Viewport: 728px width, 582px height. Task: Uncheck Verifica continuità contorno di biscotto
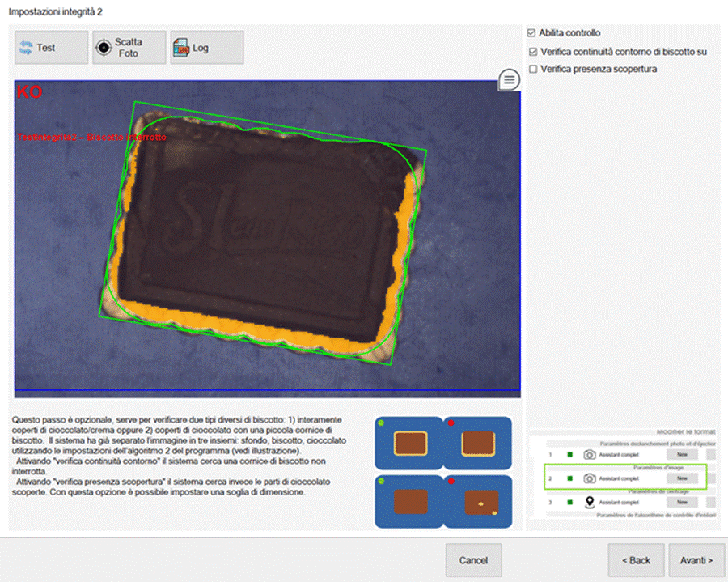531,52
